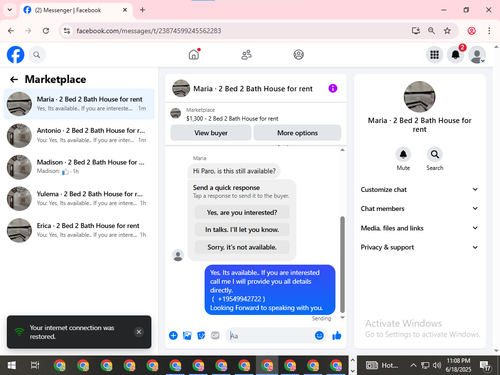Open Windows notification center icon

pyautogui.click(x=485, y=366)
